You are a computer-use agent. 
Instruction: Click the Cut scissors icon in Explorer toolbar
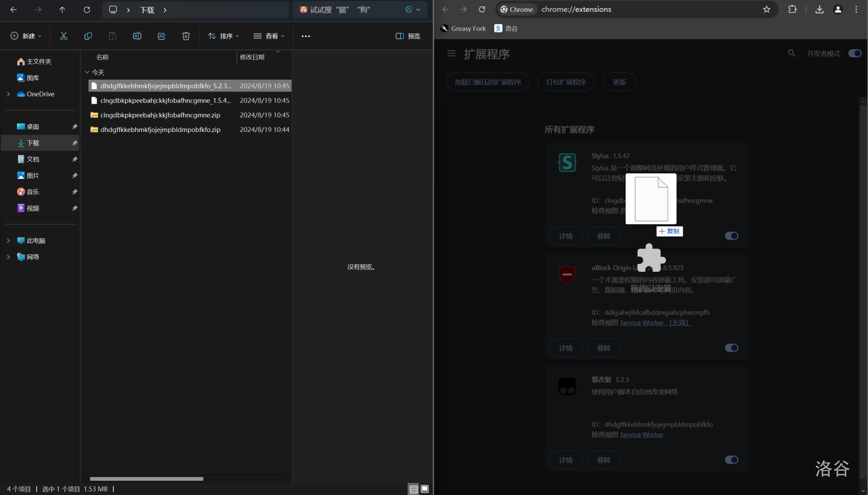click(x=64, y=36)
